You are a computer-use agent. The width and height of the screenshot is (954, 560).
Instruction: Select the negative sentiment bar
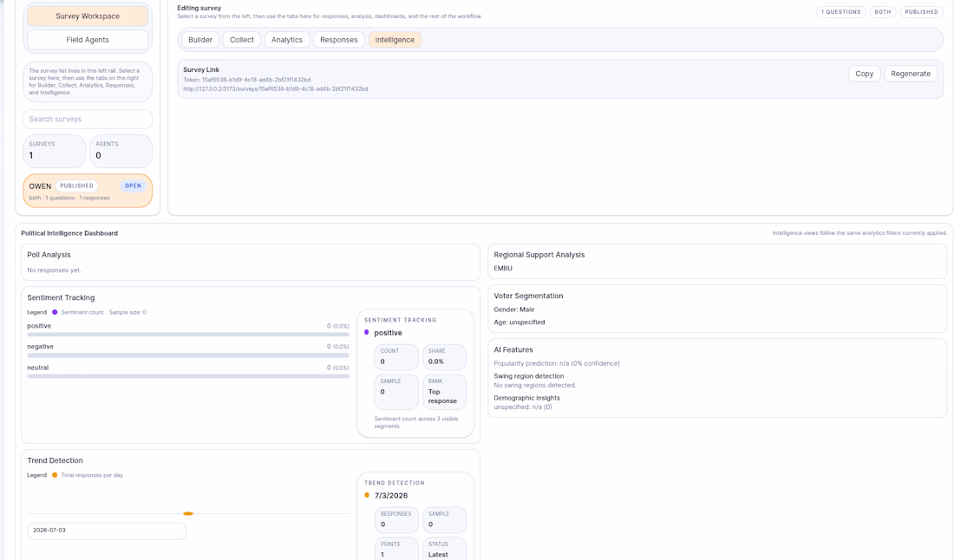(x=188, y=355)
